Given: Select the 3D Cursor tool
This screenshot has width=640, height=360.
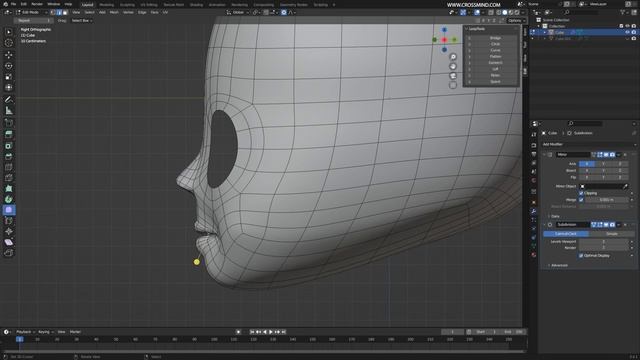Looking at the screenshot, I should click(x=9, y=43).
